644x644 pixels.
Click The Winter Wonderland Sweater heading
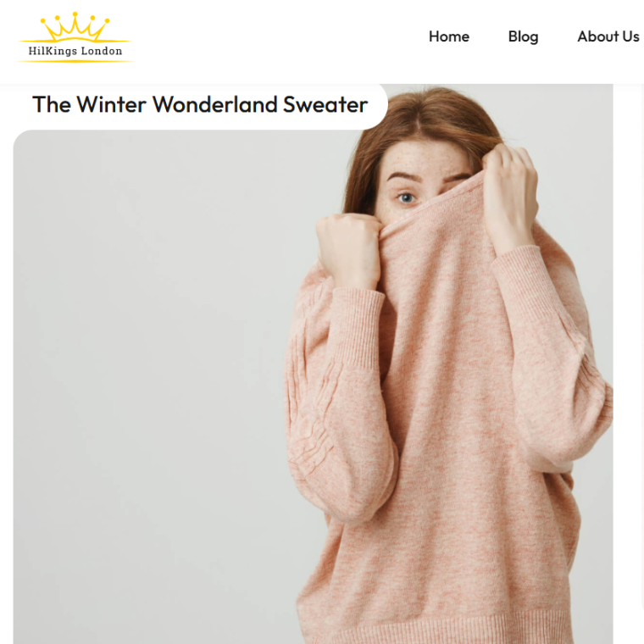[x=200, y=104]
